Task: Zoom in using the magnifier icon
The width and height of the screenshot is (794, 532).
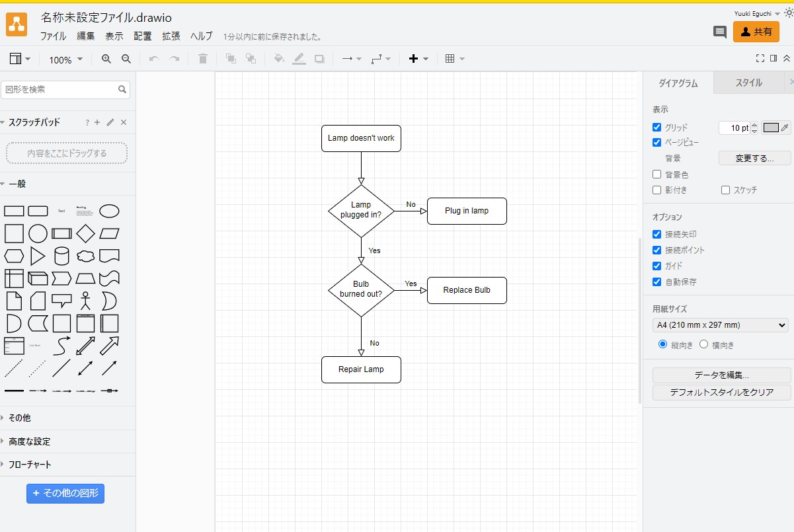Action: coord(106,59)
